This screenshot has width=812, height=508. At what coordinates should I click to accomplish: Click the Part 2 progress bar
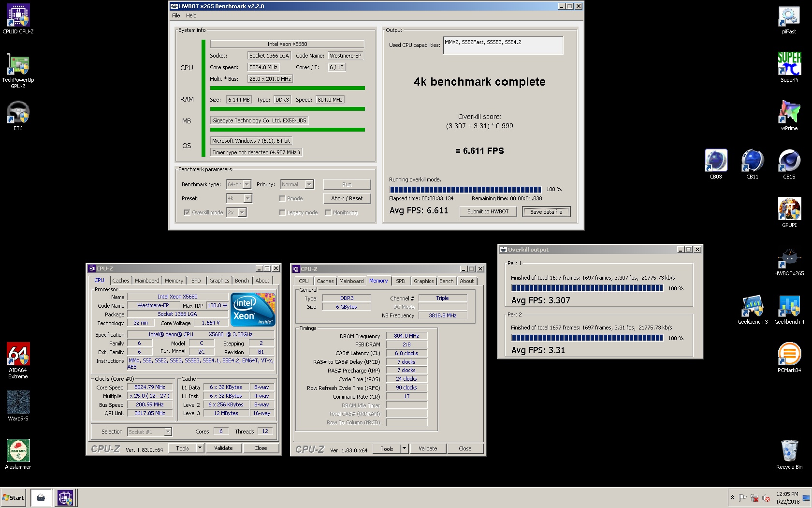[x=587, y=338]
